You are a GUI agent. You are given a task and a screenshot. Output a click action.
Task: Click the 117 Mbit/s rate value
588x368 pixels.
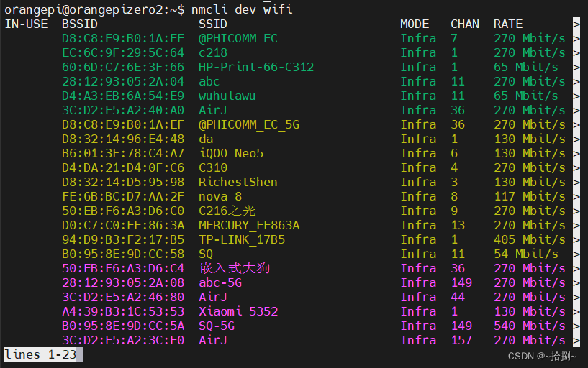(530, 196)
